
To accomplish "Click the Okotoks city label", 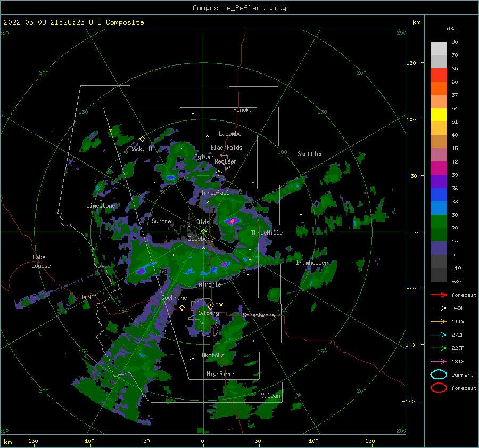I will pyautogui.click(x=213, y=355).
